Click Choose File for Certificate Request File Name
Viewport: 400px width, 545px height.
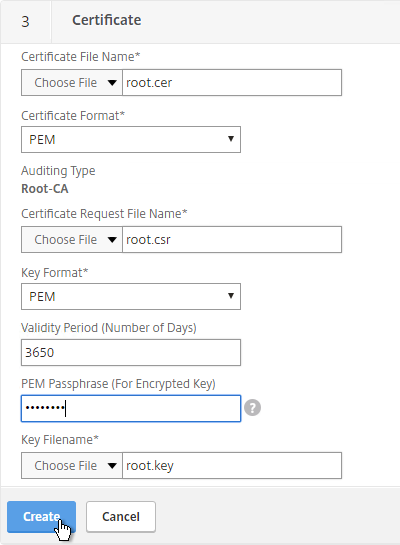(66, 239)
